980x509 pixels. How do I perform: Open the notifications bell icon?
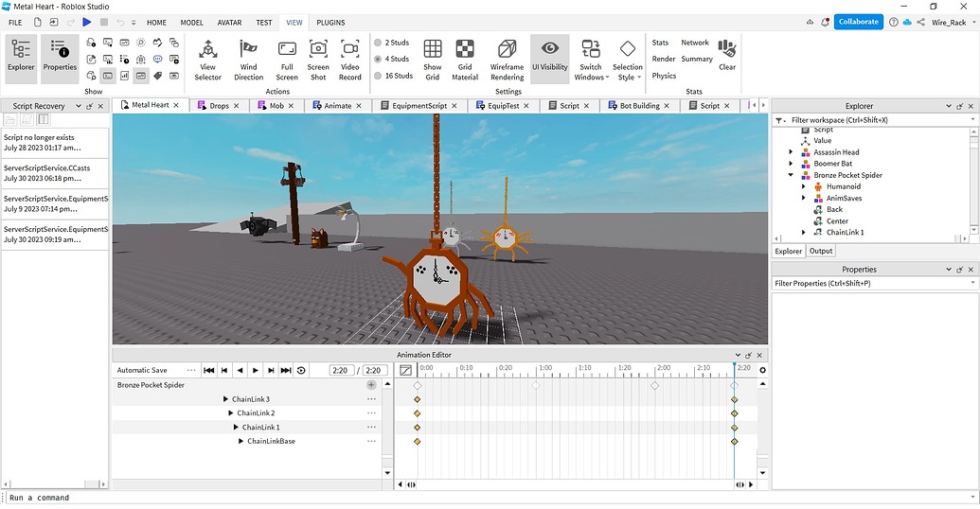pyautogui.click(x=825, y=22)
